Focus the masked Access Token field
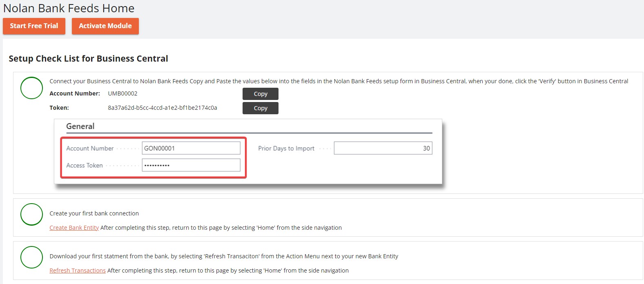 point(191,165)
